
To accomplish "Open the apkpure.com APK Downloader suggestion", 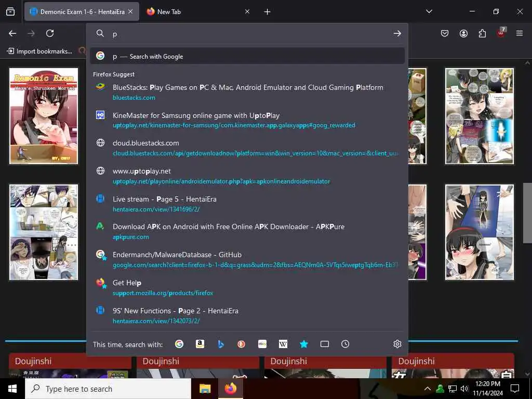I will click(247, 232).
